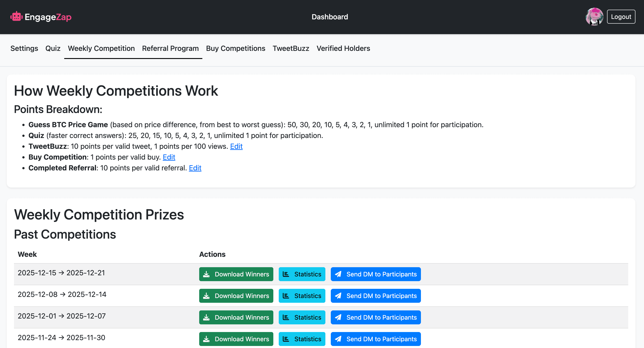
Task: Click the Statistics chart icon for 2025-12-08 week
Action: pyautogui.click(x=286, y=296)
